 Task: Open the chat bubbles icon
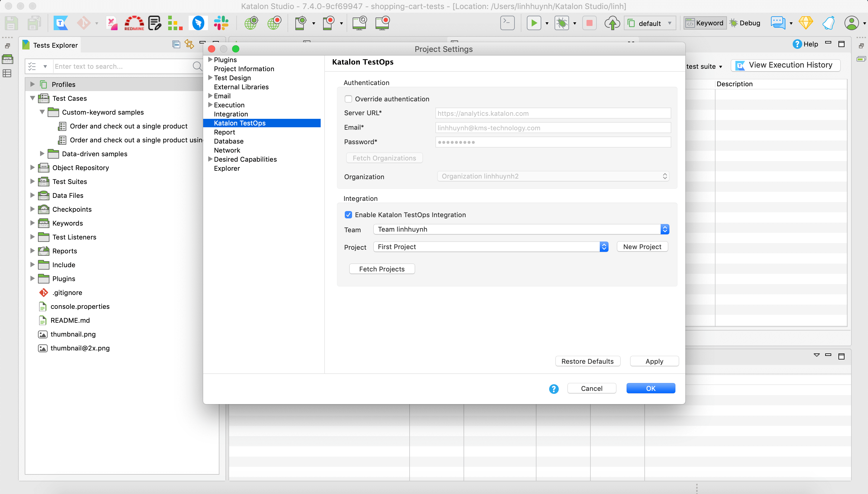click(778, 23)
